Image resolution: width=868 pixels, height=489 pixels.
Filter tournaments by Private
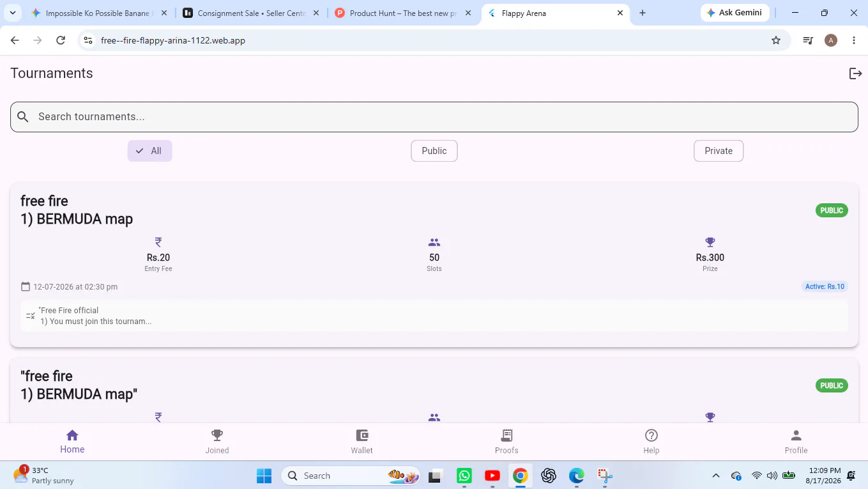point(719,151)
